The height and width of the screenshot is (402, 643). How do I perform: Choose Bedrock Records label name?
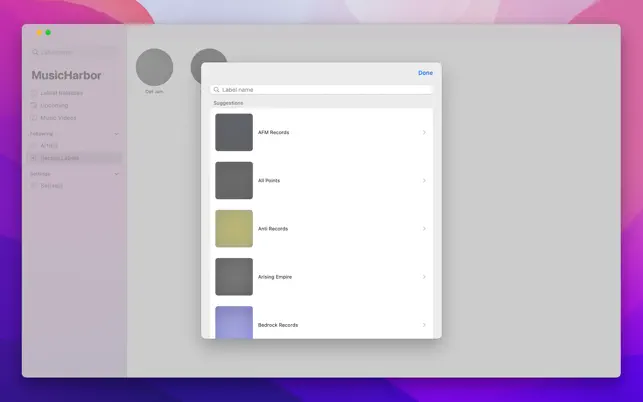click(x=278, y=325)
